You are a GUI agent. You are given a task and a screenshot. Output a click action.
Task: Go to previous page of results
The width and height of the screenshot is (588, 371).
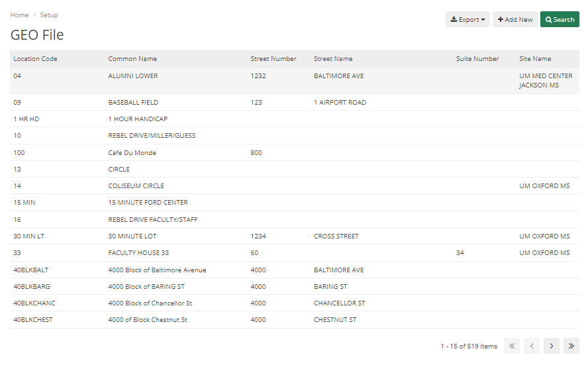(x=531, y=346)
